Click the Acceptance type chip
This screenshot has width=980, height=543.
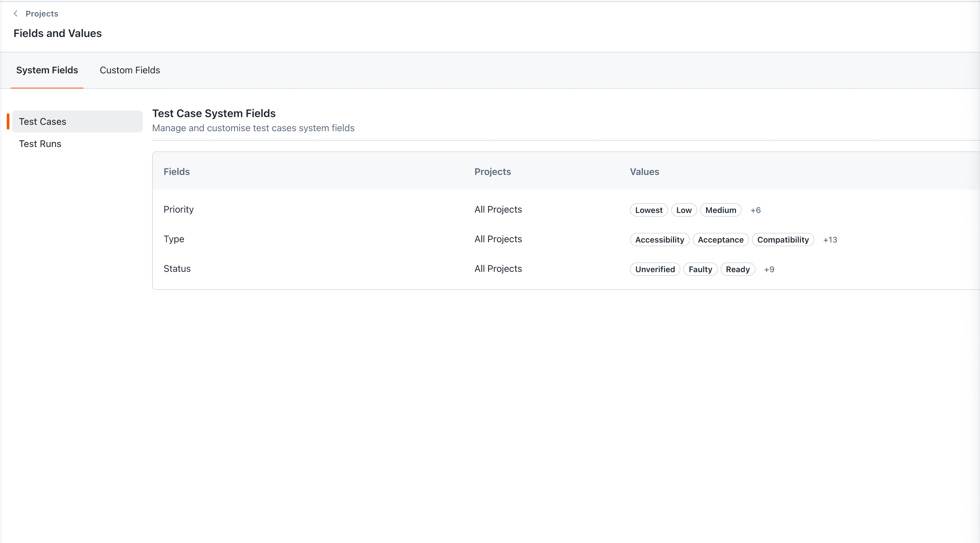(x=720, y=240)
